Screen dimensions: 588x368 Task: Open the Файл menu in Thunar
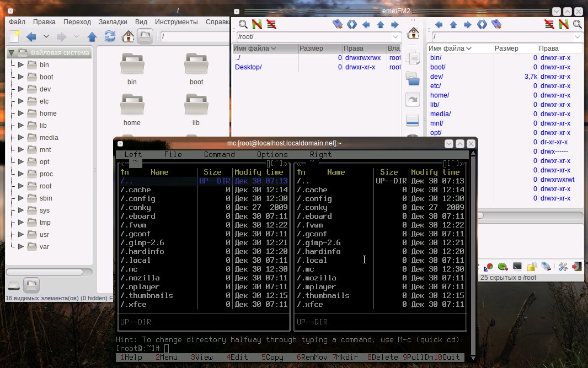point(17,21)
